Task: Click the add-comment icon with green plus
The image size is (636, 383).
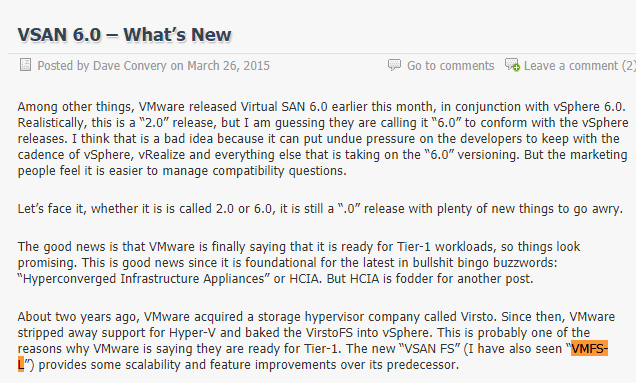Action: point(512,65)
